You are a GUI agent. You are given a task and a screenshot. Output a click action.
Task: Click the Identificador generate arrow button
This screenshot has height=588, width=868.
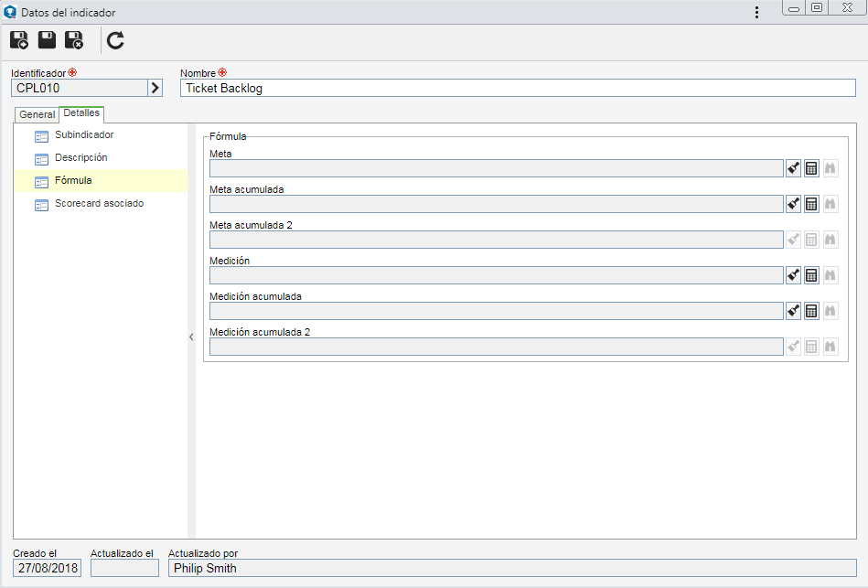(155, 88)
